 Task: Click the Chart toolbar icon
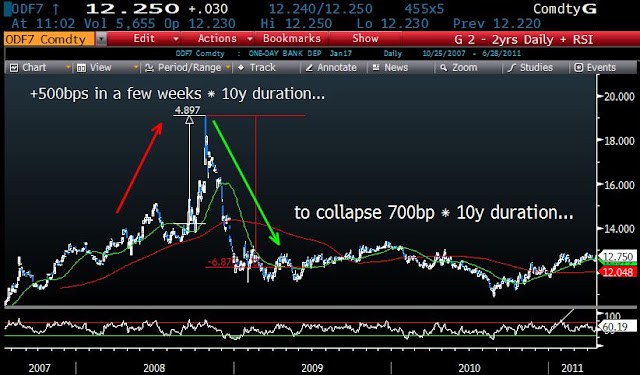(x=14, y=68)
